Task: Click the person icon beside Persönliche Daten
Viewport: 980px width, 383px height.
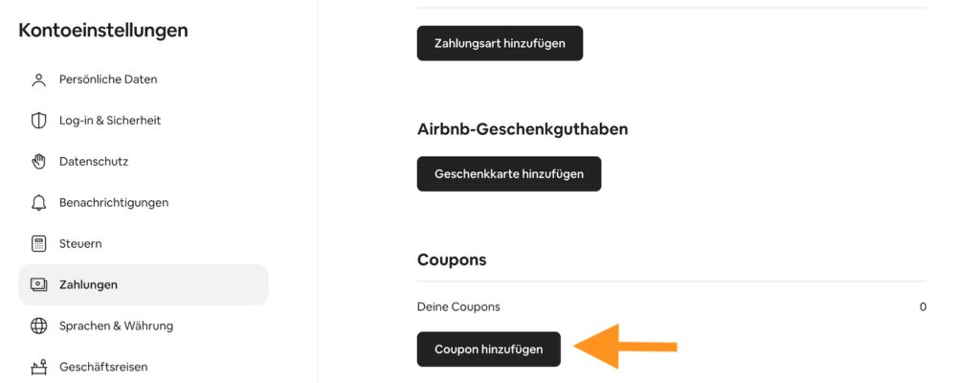Action: point(39,79)
